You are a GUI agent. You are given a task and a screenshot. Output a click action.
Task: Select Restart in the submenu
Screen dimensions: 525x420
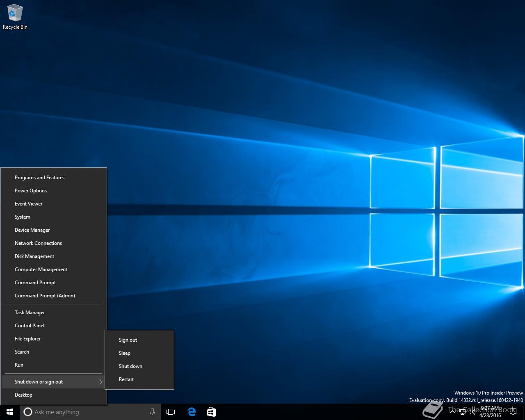pos(139,379)
